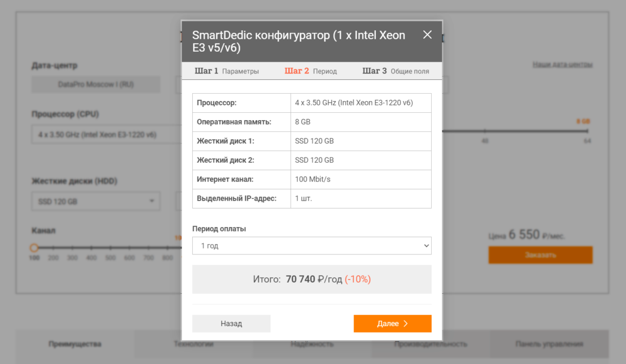Click the Канал slider handle at 100
The image size is (626, 364).
point(34,248)
